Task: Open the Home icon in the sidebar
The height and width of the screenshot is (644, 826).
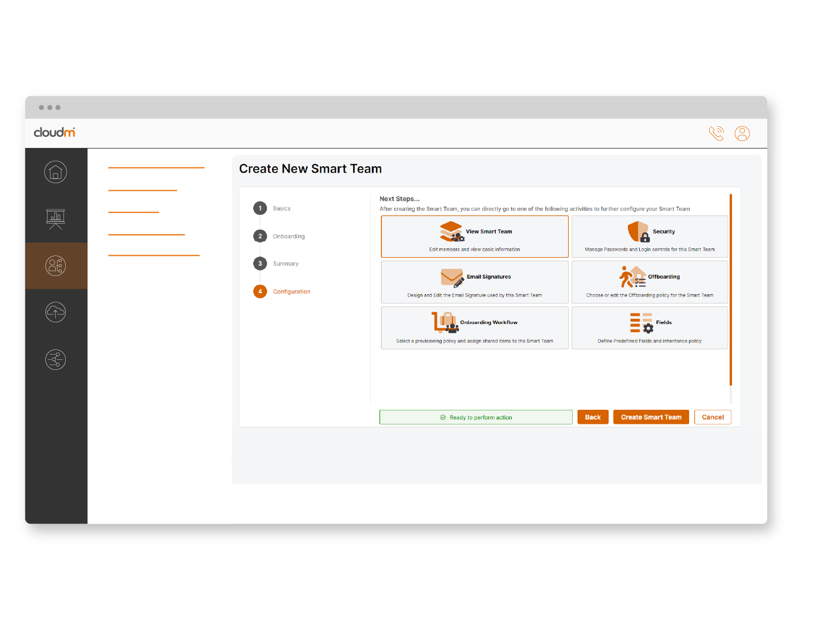Action: click(x=55, y=171)
